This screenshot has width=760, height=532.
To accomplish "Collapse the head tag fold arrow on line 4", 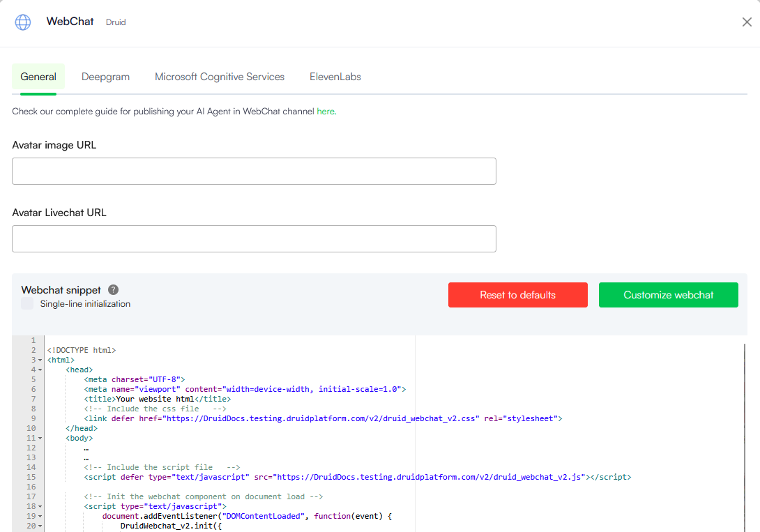I will coord(40,370).
